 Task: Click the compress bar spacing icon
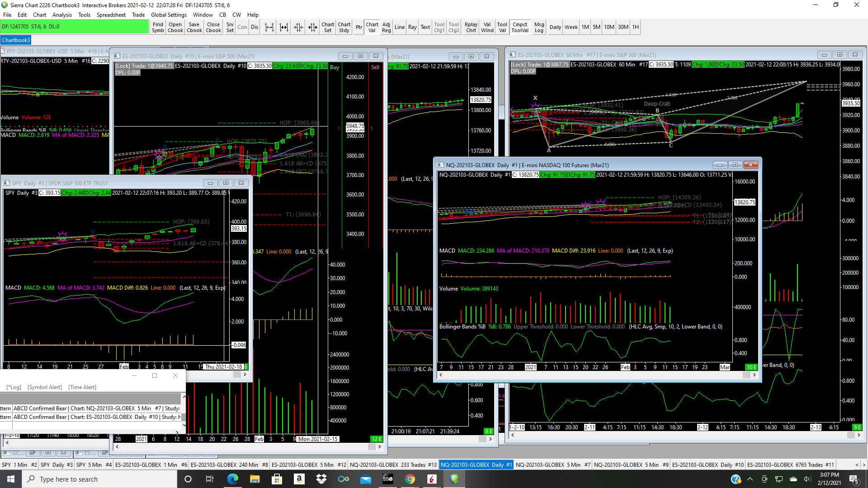[x=298, y=27]
